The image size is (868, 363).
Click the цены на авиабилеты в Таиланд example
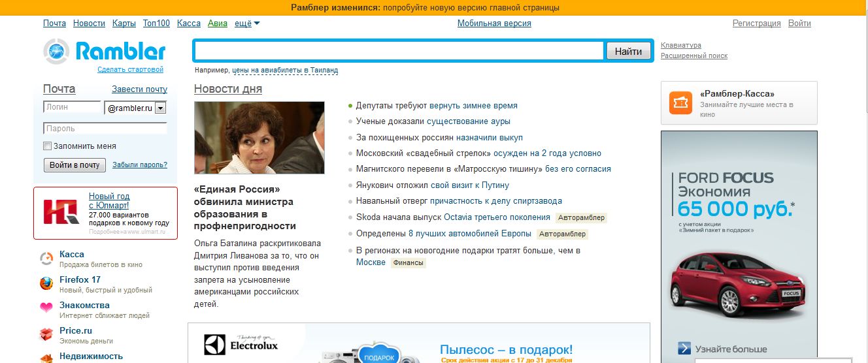click(285, 71)
